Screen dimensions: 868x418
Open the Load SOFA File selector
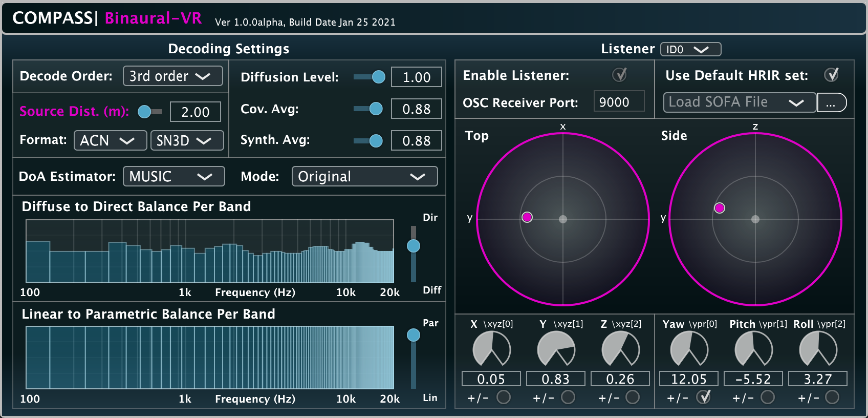(739, 102)
